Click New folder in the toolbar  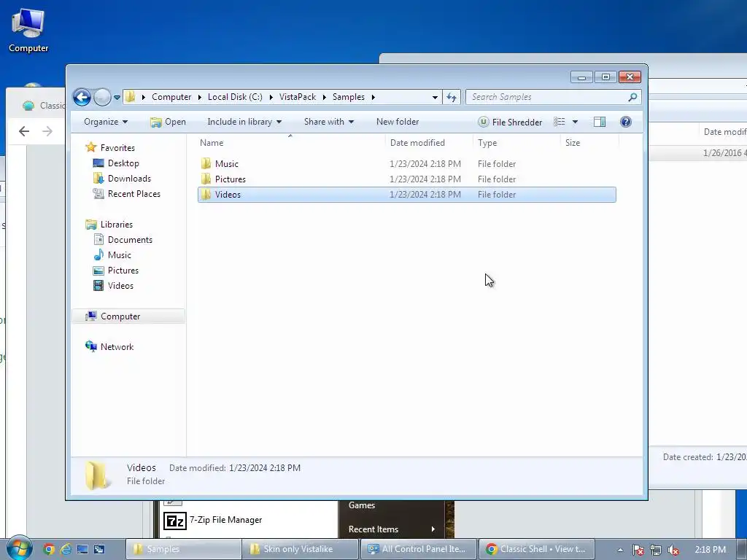tap(398, 122)
